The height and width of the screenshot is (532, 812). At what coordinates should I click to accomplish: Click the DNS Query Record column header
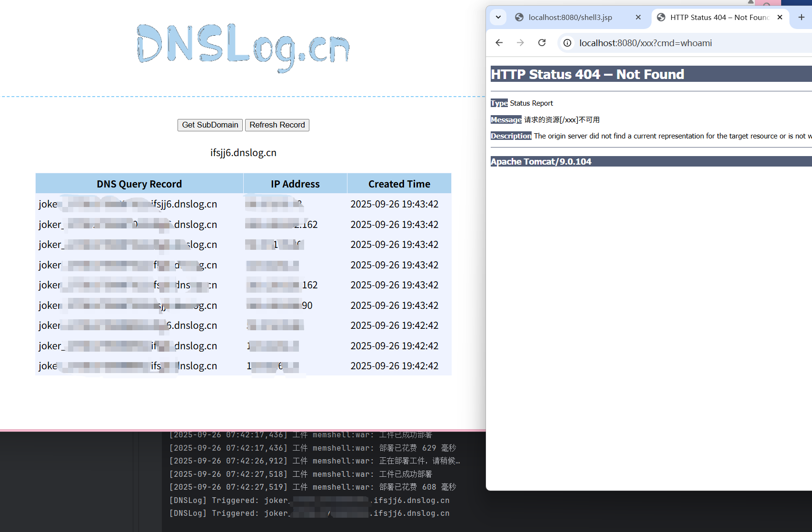[139, 184]
